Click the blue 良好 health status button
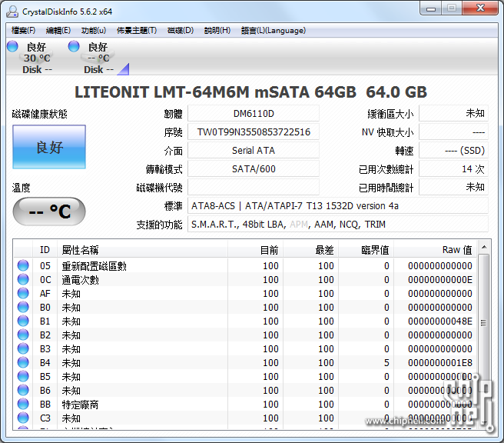This screenshot has height=443, width=504. point(49,147)
